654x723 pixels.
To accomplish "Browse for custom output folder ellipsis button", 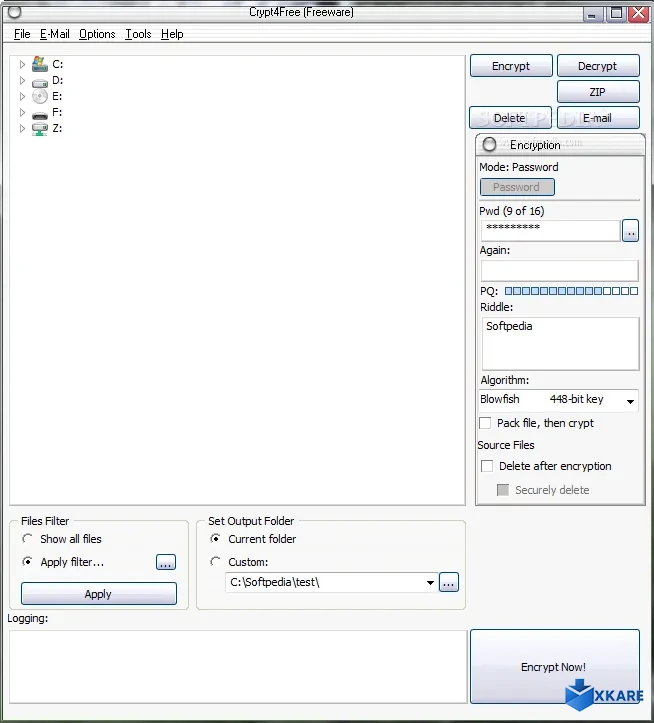I will 449,582.
